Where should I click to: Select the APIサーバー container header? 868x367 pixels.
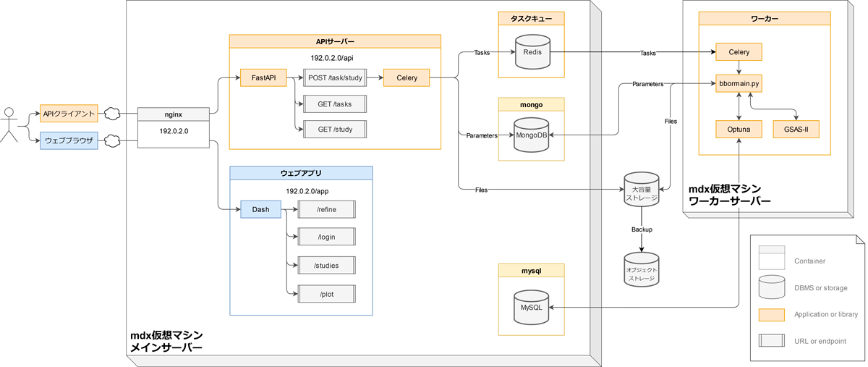pos(335,41)
